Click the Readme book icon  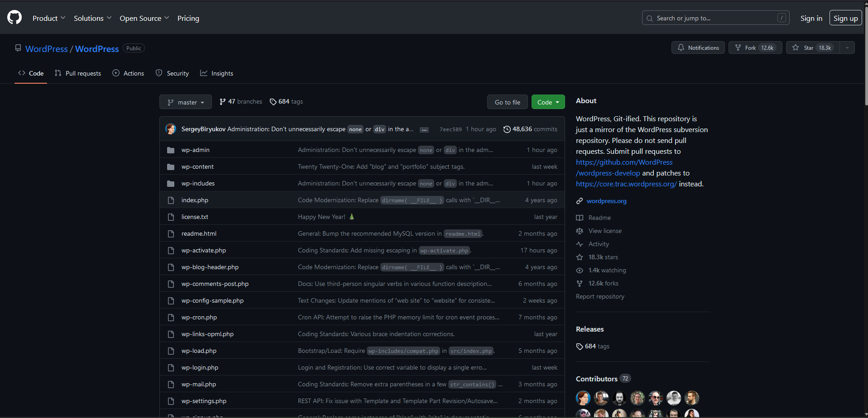click(580, 218)
